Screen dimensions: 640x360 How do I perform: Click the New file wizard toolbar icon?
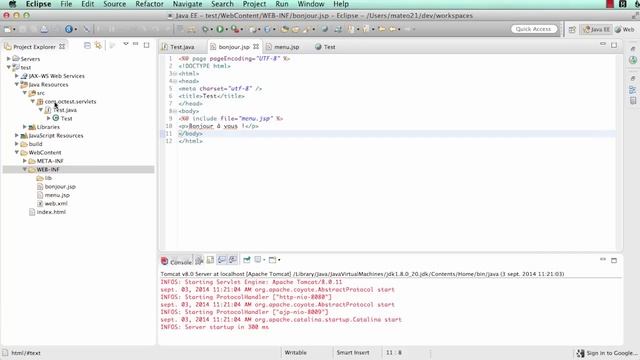7,29
